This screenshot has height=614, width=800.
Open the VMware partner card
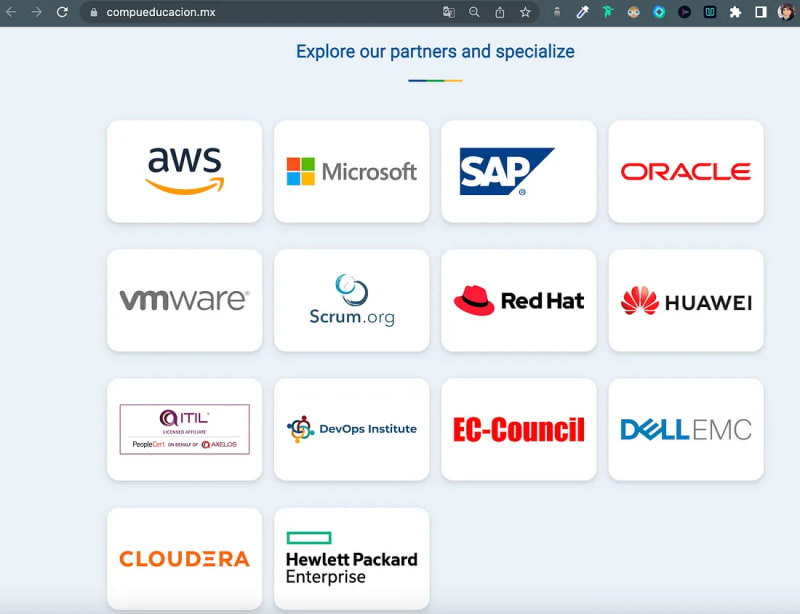pyautogui.click(x=185, y=301)
